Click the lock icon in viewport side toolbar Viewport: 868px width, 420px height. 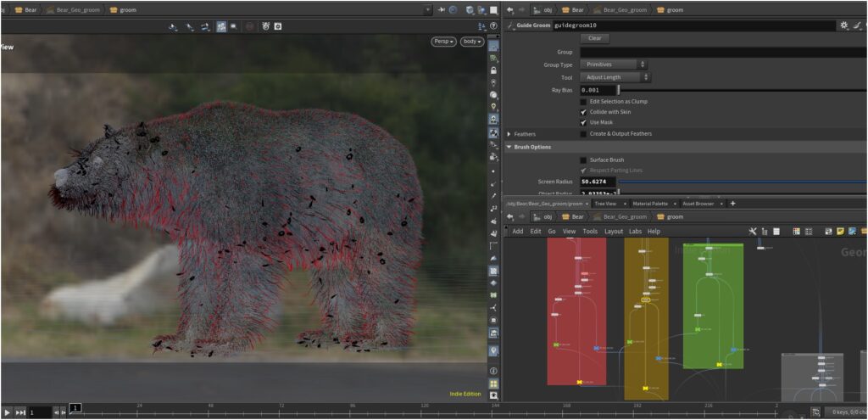[494, 70]
